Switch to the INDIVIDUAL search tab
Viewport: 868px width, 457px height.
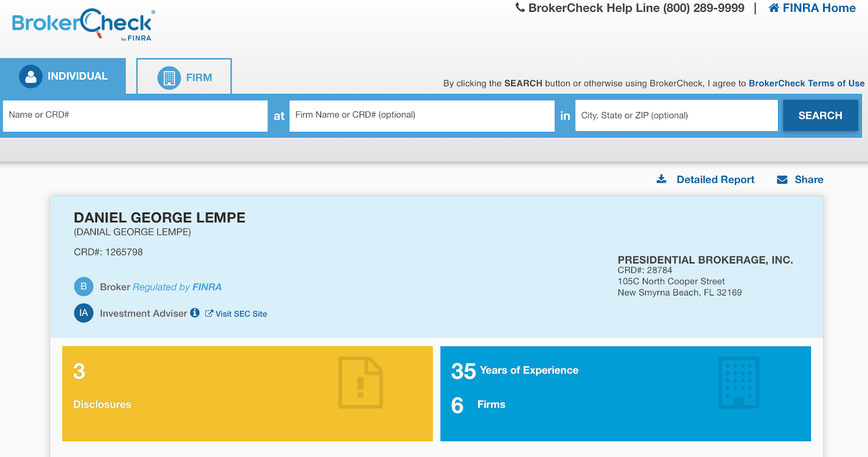63,76
